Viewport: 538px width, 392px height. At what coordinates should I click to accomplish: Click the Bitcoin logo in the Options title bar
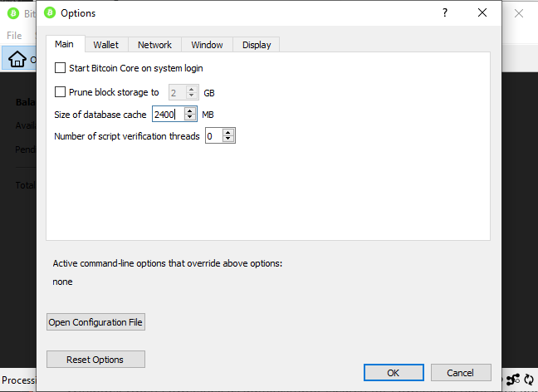pyautogui.click(x=50, y=13)
